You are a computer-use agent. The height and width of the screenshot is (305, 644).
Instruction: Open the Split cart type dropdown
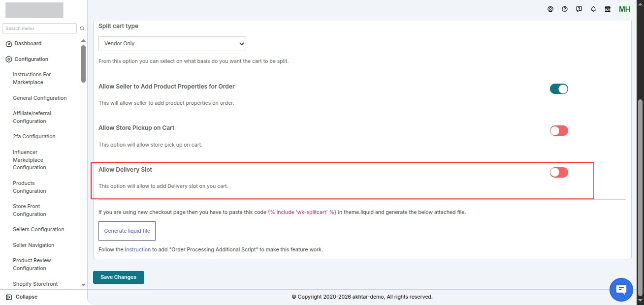coord(172,43)
